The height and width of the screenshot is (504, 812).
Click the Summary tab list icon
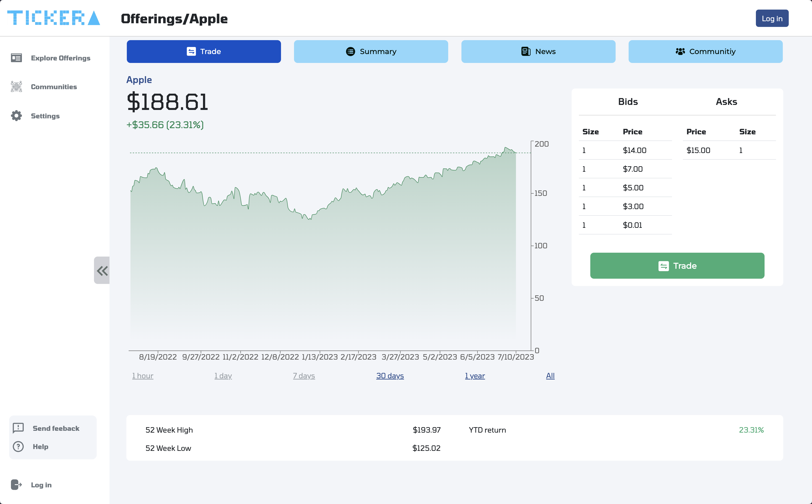[350, 51]
